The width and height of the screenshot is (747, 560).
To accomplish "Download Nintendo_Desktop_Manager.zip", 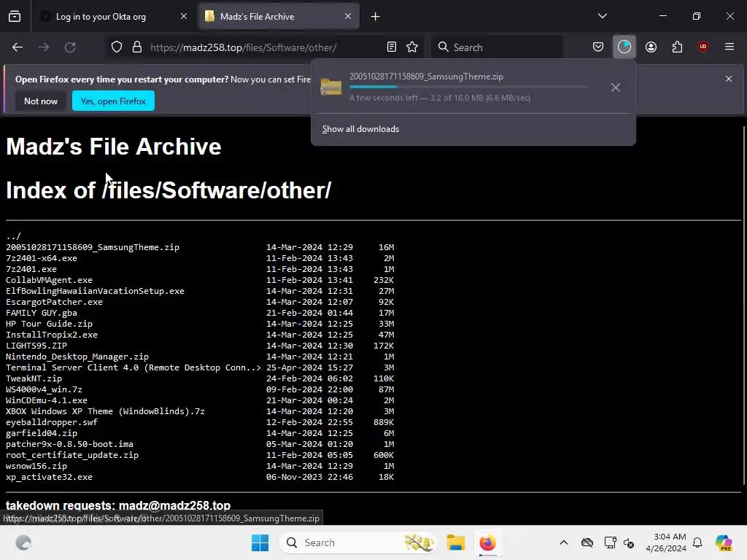I will (x=77, y=357).
